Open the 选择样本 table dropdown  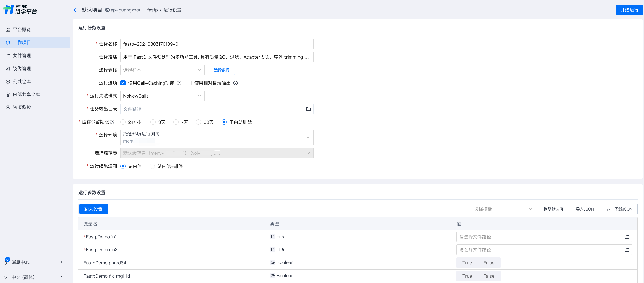tap(162, 70)
